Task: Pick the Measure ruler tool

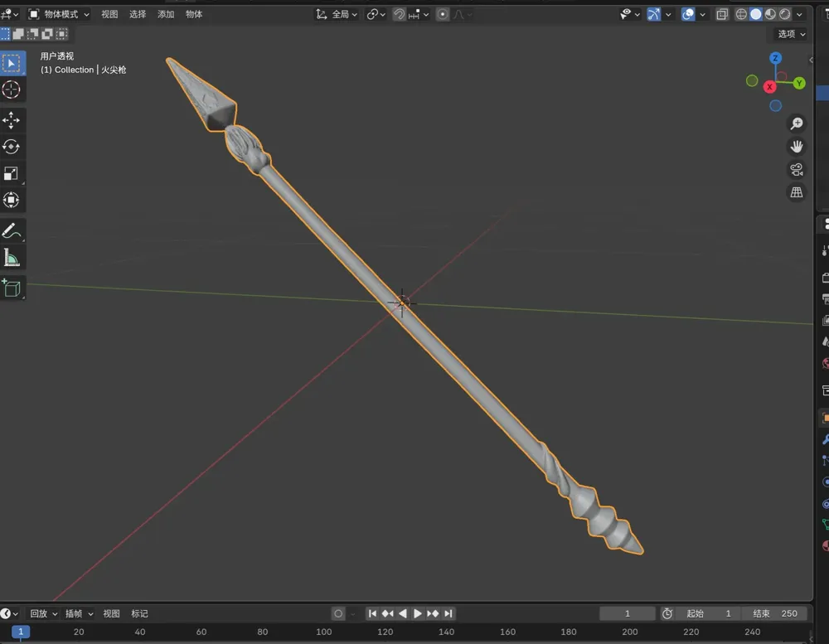Action: point(12,258)
